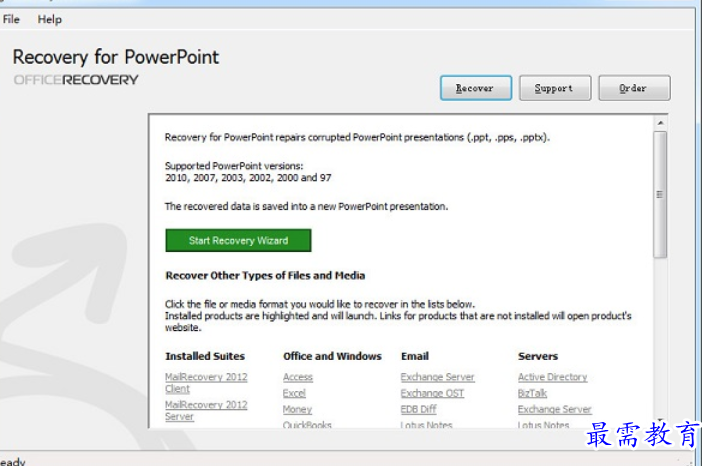This screenshot has height=466, width=708.
Task: Open Exchange Server link under Servers
Action: click(554, 409)
